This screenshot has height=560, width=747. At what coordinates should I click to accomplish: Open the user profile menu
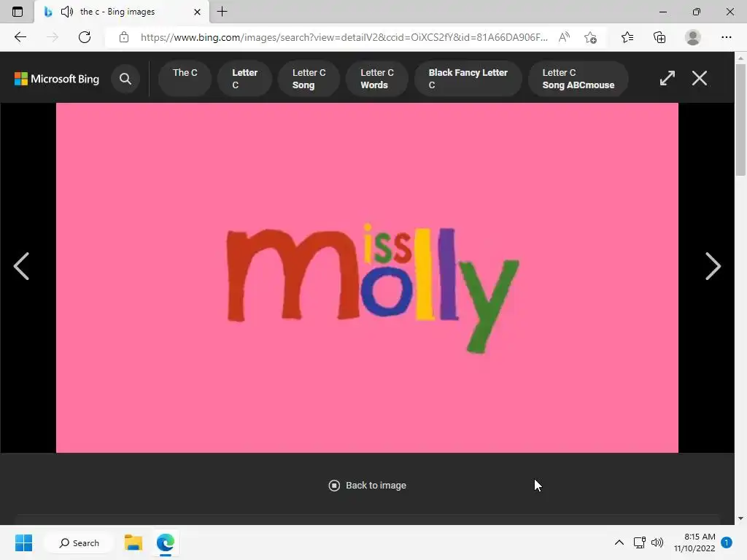693,37
